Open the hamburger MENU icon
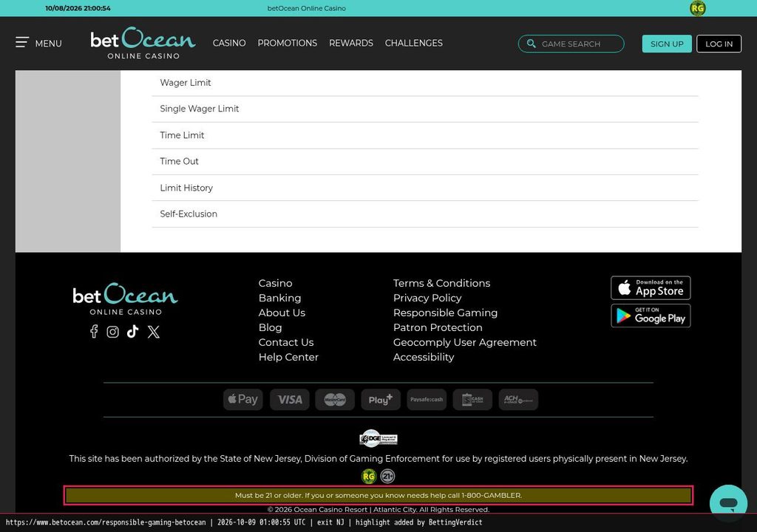757x532 pixels. click(x=21, y=42)
